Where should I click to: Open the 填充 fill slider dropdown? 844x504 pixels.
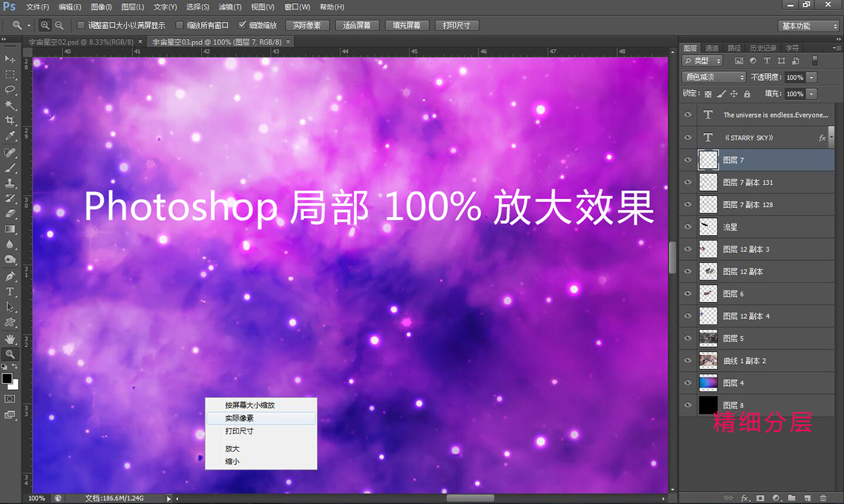(811, 94)
